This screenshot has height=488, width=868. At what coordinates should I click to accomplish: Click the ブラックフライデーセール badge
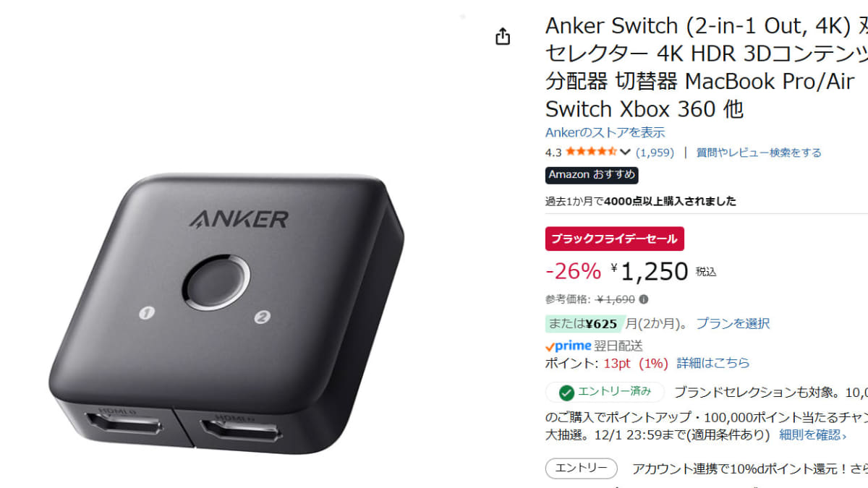click(614, 239)
